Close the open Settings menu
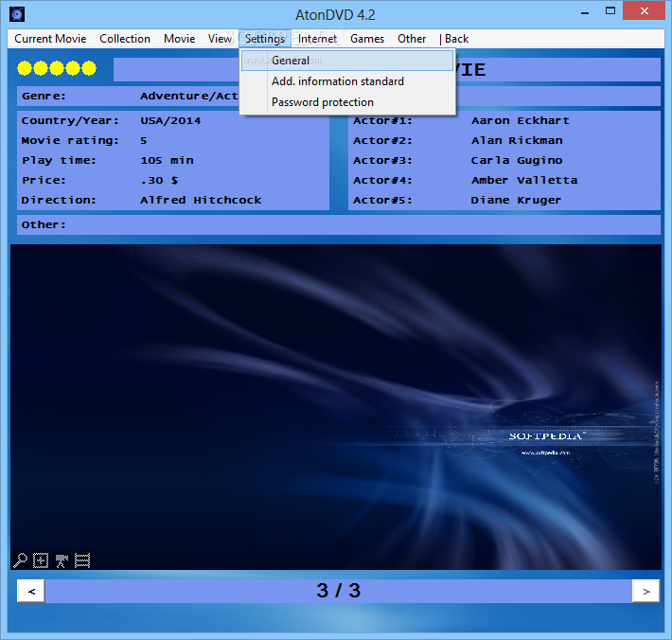 [x=265, y=39]
